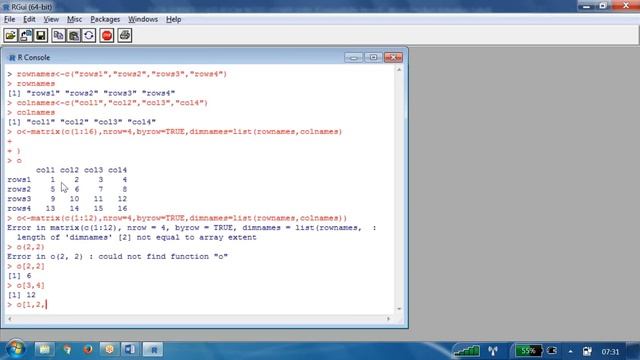Click the red Stop current computation icon

107,36
